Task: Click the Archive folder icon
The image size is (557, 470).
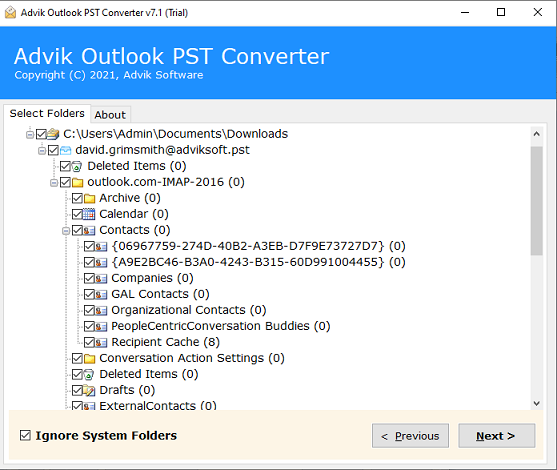Action: pyautogui.click(x=90, y=198)
